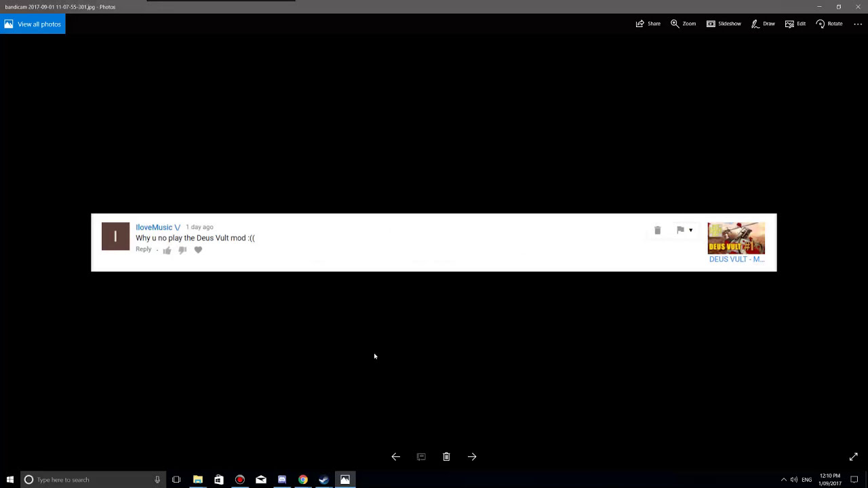Click the comment's trash can icon

(657, 230)
